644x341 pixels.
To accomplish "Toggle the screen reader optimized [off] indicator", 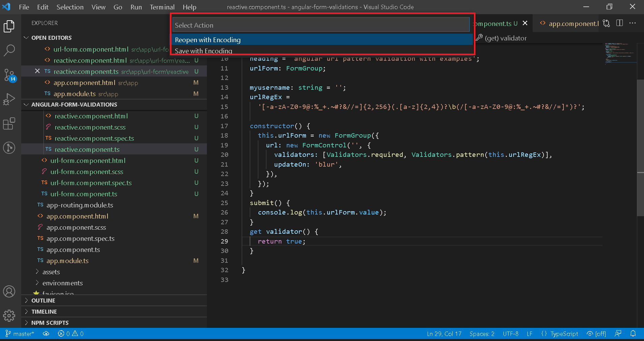I will (596, 334).
